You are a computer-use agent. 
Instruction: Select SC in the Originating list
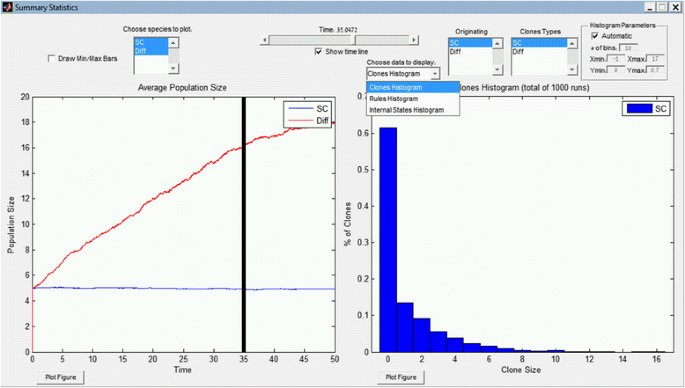pyautogui.click(x=471, y=43)
